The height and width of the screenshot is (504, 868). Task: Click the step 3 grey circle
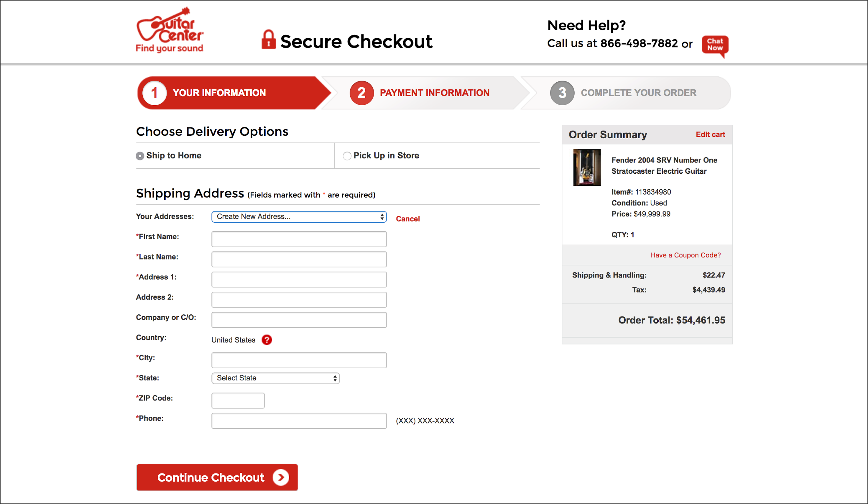point(562,93)
